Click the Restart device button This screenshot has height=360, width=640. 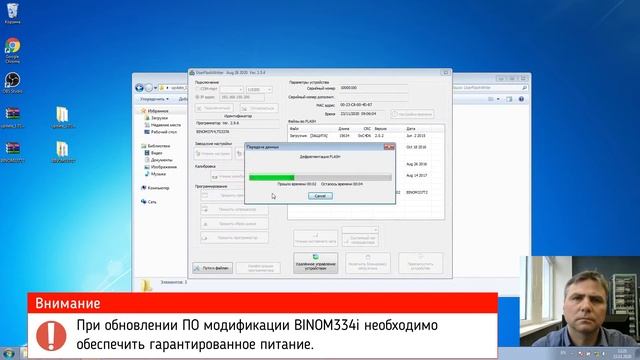[x=420, y=263]
